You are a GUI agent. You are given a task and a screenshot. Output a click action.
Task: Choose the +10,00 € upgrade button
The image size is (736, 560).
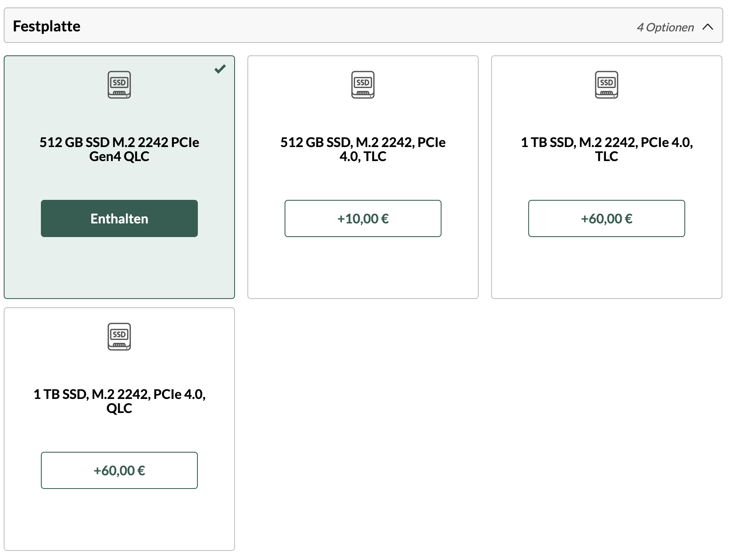click(x=363, y=218)
